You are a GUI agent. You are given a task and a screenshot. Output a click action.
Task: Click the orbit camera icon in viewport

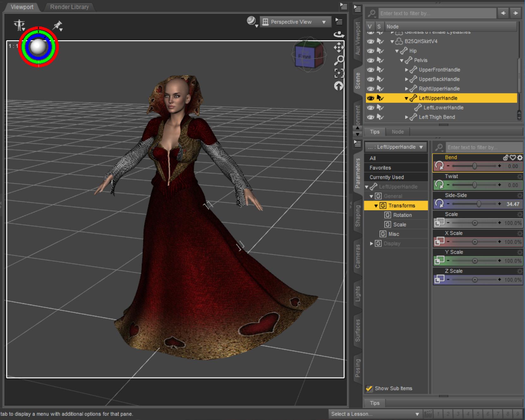(339, 34)
